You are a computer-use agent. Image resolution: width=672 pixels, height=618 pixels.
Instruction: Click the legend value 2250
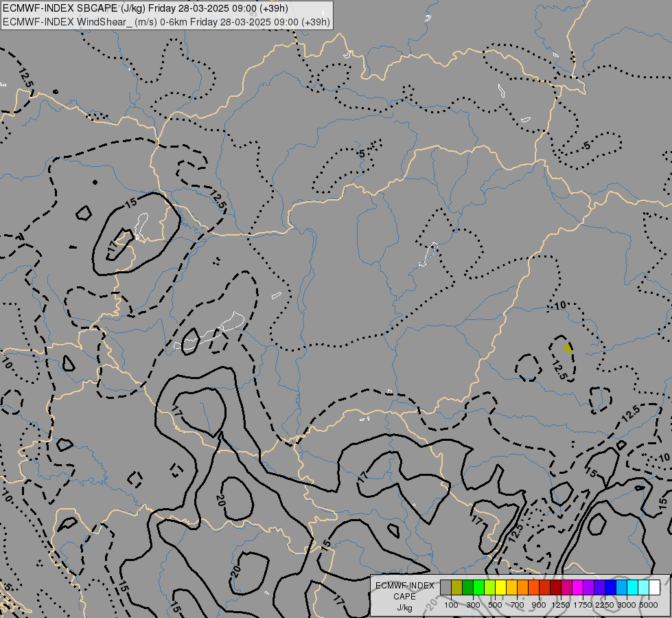click(x=605, y=605)
